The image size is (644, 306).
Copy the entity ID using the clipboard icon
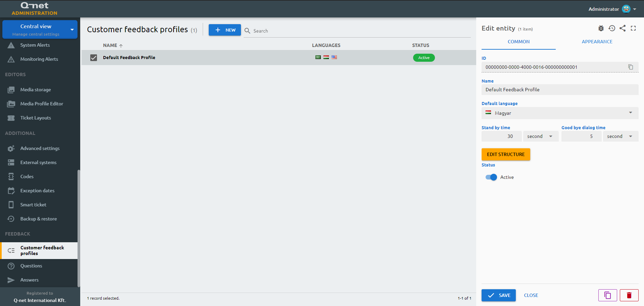631,67
